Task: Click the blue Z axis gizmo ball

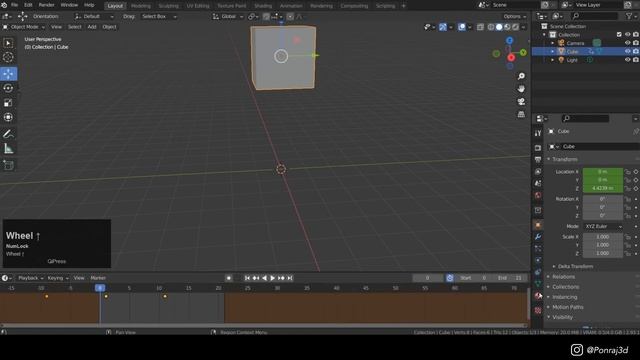Action: (x=509, y=40)
